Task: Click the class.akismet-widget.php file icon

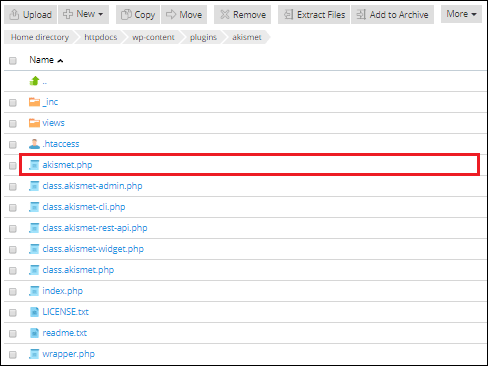Action: [x=34, y=249]
